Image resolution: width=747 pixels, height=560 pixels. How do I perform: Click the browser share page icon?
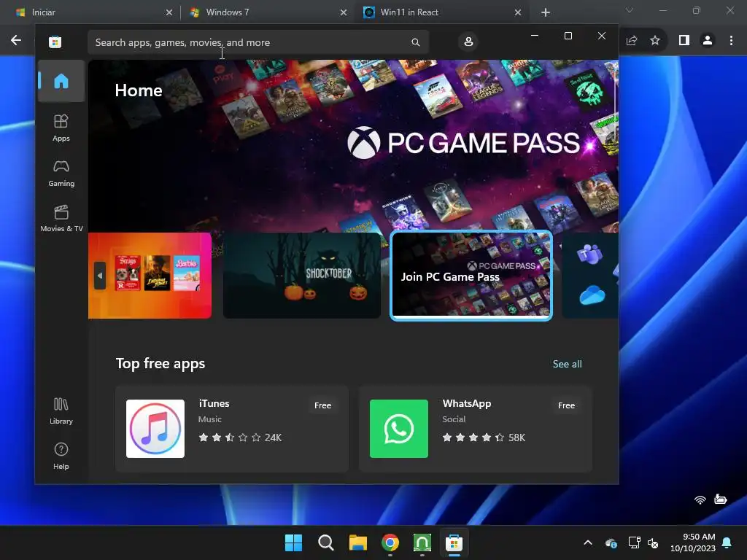[632, 41]
